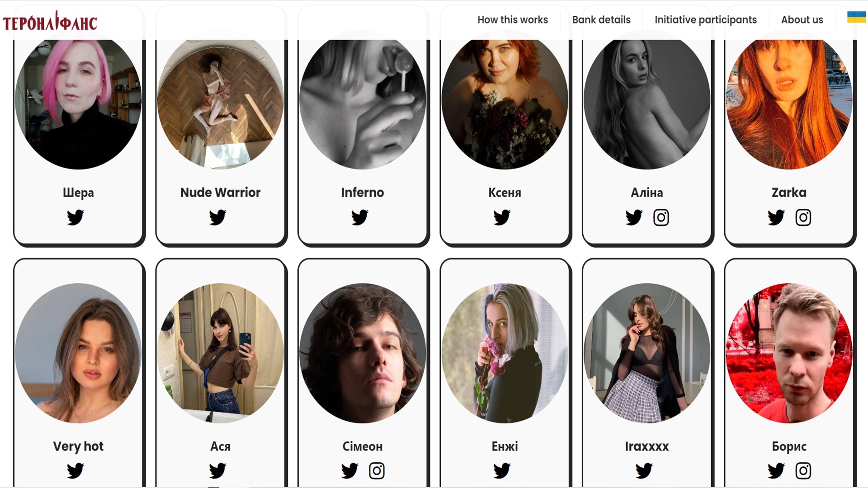
Task: Open the About us page
Action: tap(802, 20)
